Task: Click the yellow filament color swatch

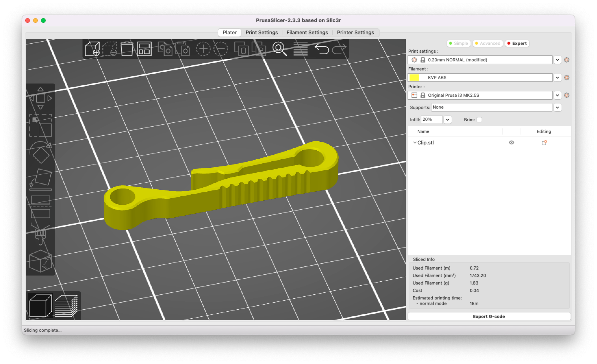Action: pyautogui.click(x=414, y=78)
